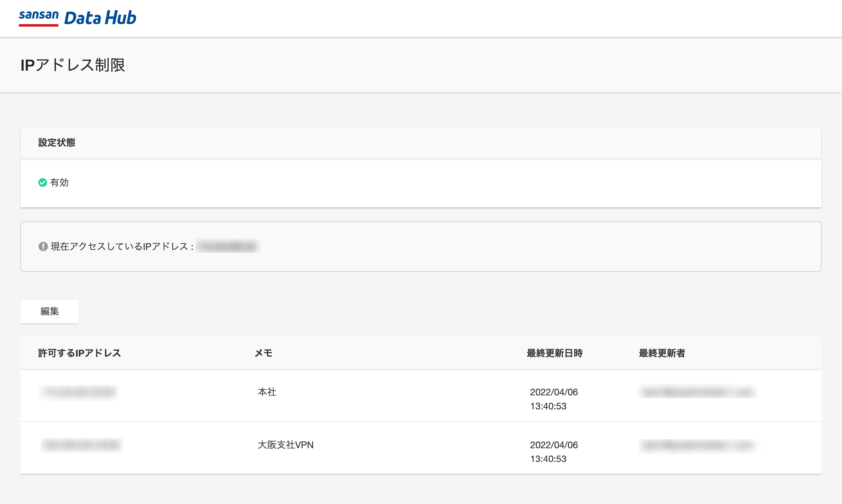
Task: Click the 最終更新日時 column header
Action: pos(554,353)
